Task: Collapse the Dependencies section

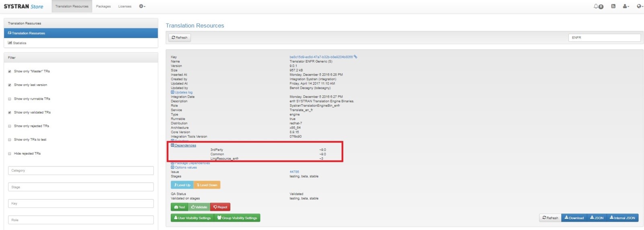Action: click(x=184, y=145)
